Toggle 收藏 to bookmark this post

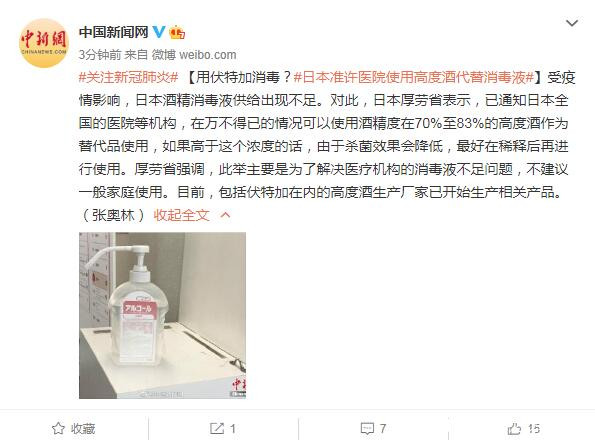coord(74,429)
